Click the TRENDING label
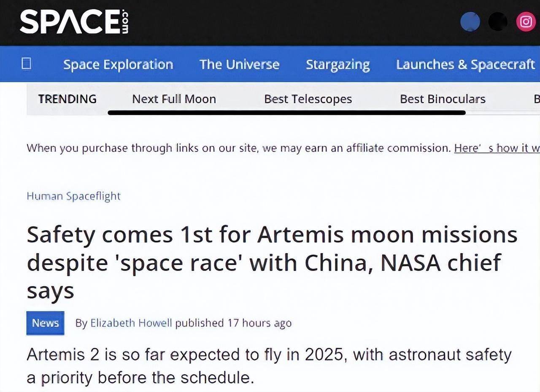540x392 pixels. pyautogui.click(x=67, y=99)
